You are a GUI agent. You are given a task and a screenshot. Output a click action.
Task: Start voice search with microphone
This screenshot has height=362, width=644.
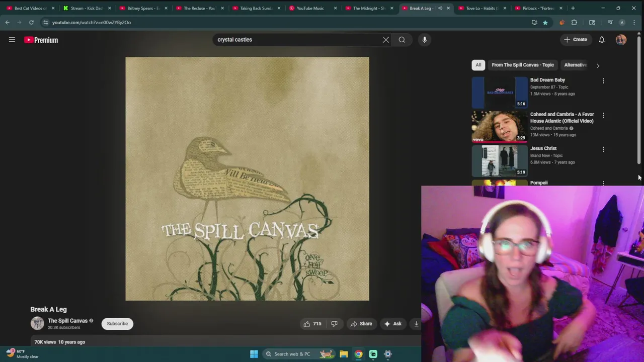coord(425,40)
